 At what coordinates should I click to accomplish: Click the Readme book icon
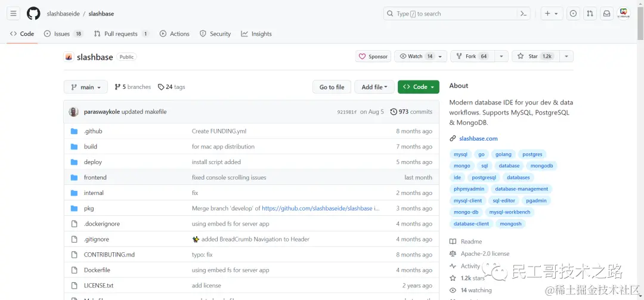point(453,242)
